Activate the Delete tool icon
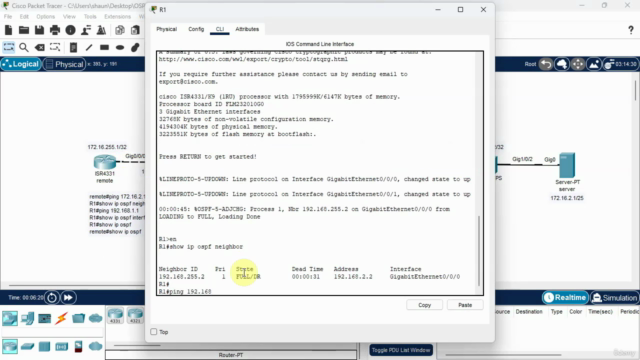640x360 pixels. 40,47
